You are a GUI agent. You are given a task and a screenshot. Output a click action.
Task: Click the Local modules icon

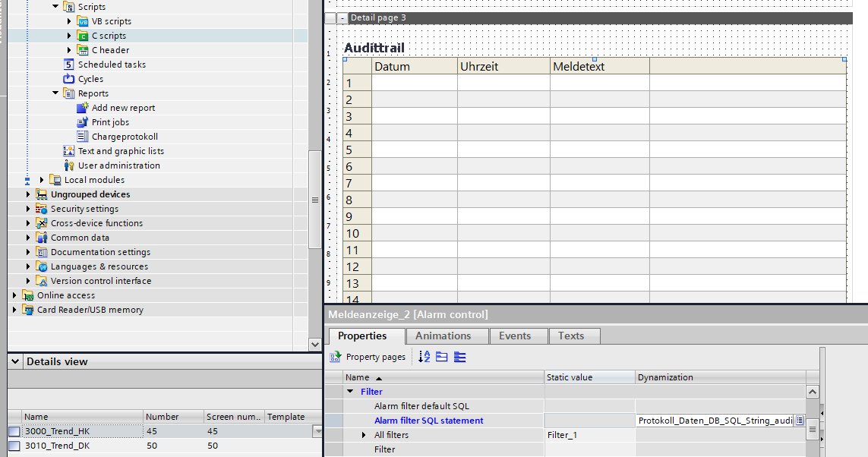coord(55,179)
